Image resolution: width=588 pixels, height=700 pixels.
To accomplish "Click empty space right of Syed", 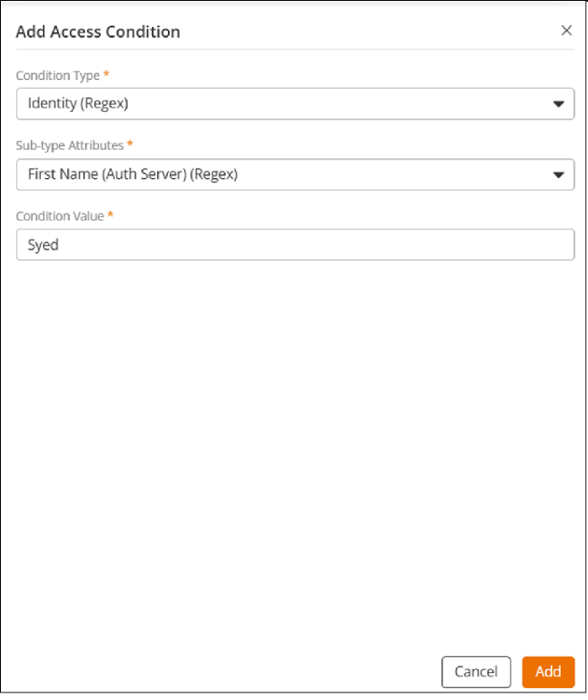I will (312, 245).
